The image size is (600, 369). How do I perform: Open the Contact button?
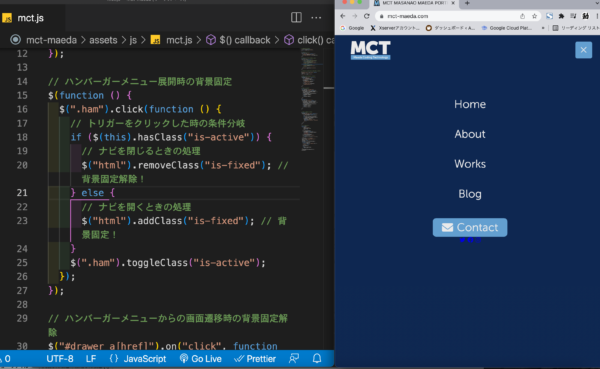470,227
